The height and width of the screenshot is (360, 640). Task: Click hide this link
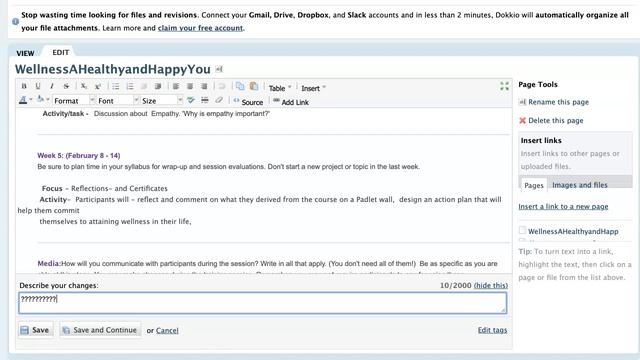pos(491,285)
